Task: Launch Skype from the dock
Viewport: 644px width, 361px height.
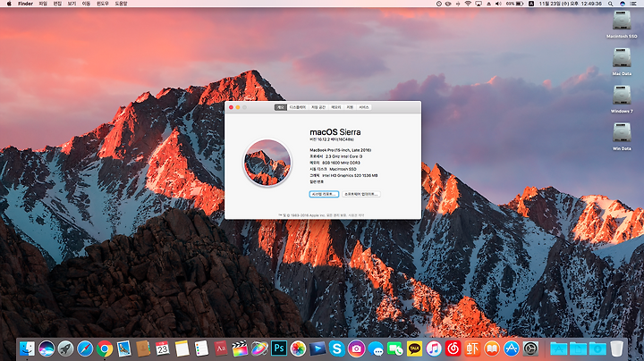Action: pyautogui.click(x=337, y=348)
